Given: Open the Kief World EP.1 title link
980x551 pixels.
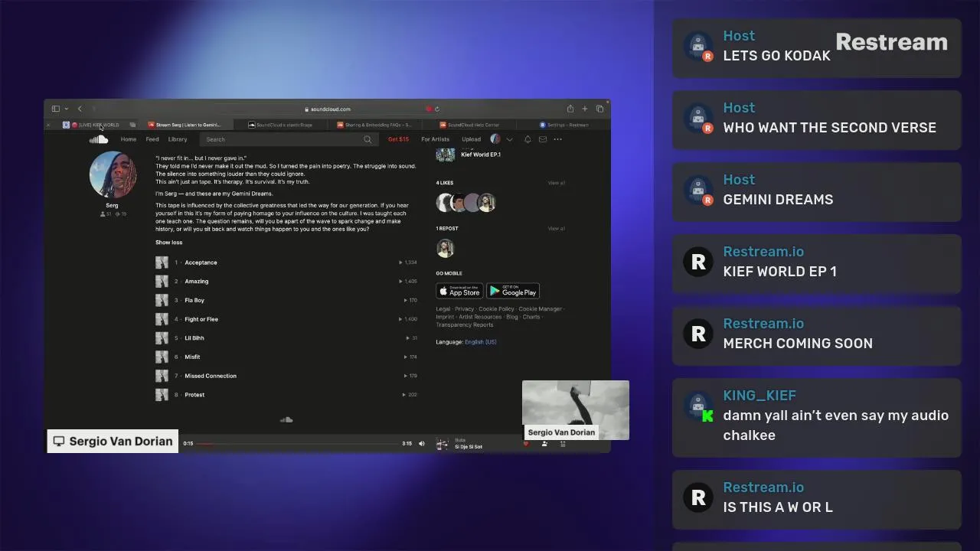Looking at the screenshot, I should point(481,155).
